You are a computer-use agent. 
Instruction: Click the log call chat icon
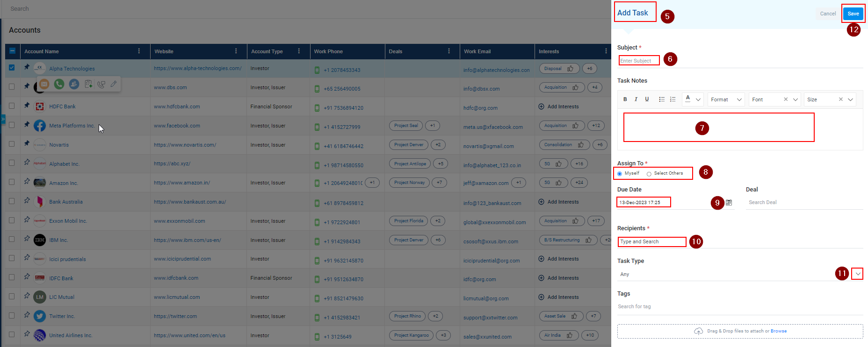[101, 84]
